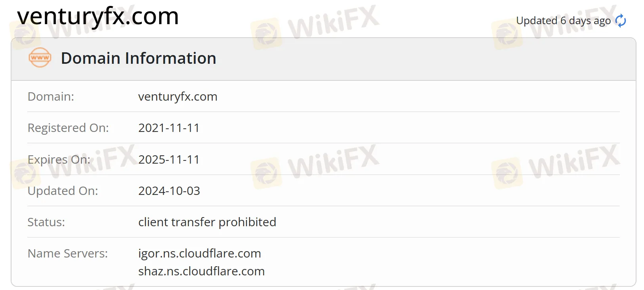The width and height of the screenshot is (644, 290).
Task: Click the updated date 2024-10-03
Action: click(x=169, y=191)
